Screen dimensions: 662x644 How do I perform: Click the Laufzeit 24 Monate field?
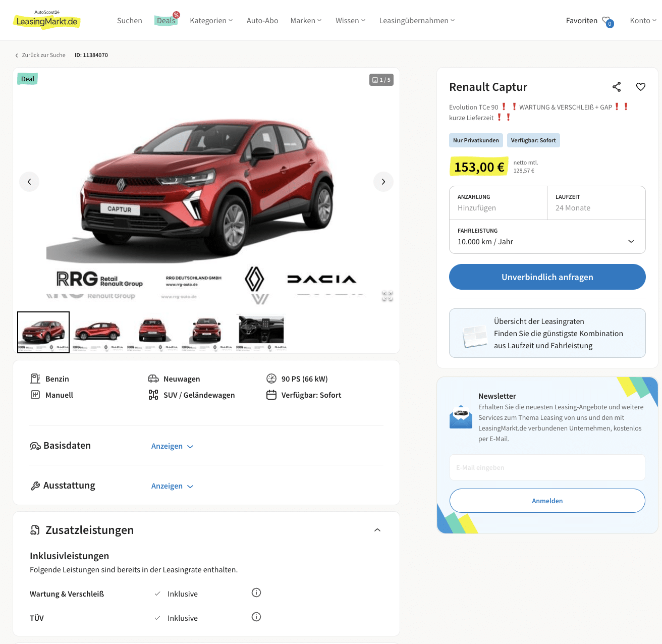tap(596, 203)
